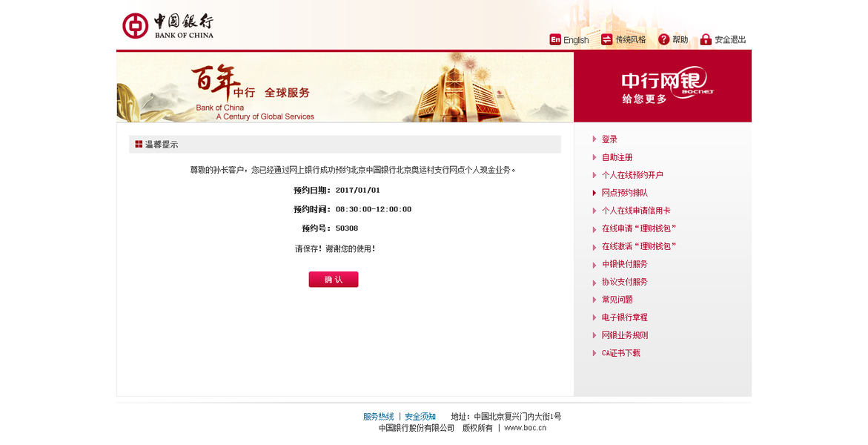Viewport: 868px width, 445px height.
Task: Click the 传统风格 switch icon
Action: [x=607, y=39]
